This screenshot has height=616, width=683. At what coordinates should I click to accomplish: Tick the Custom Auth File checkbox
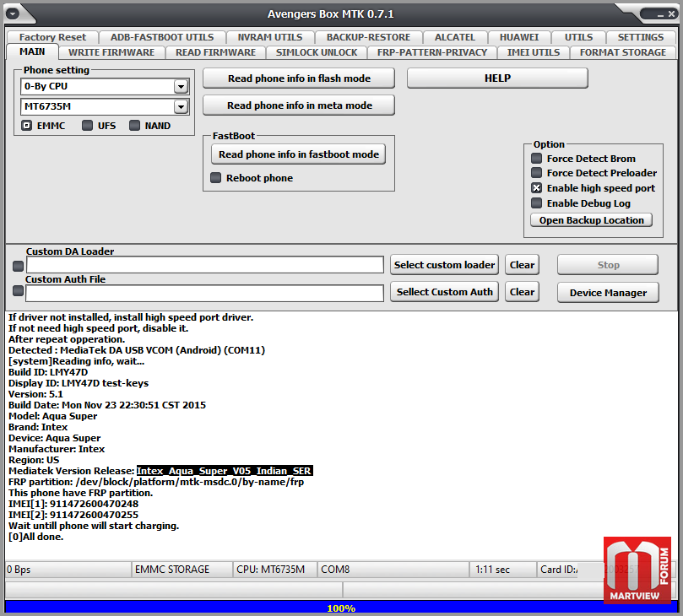click(18, 291)
